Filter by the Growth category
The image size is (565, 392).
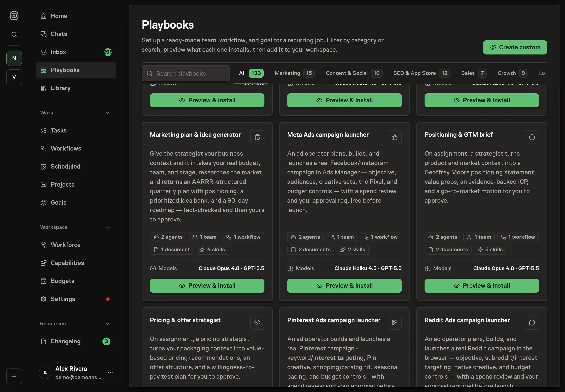pos(512,73)
